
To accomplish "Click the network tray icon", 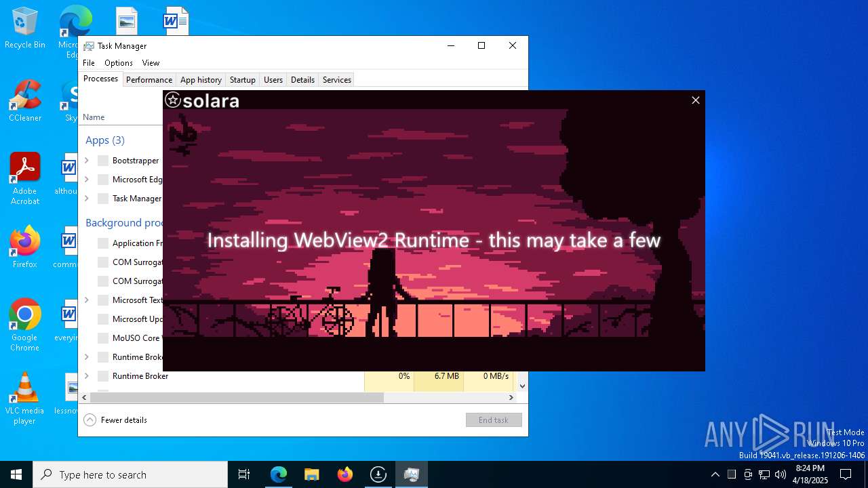I will pos(764,474).
